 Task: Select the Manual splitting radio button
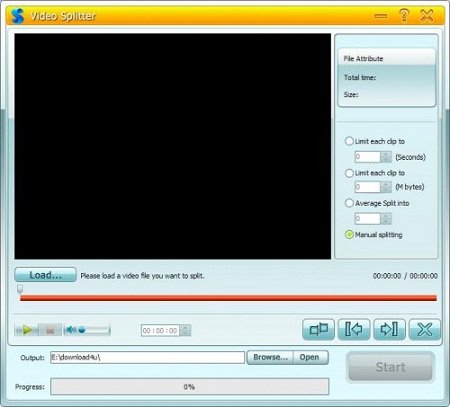point(349,235)
